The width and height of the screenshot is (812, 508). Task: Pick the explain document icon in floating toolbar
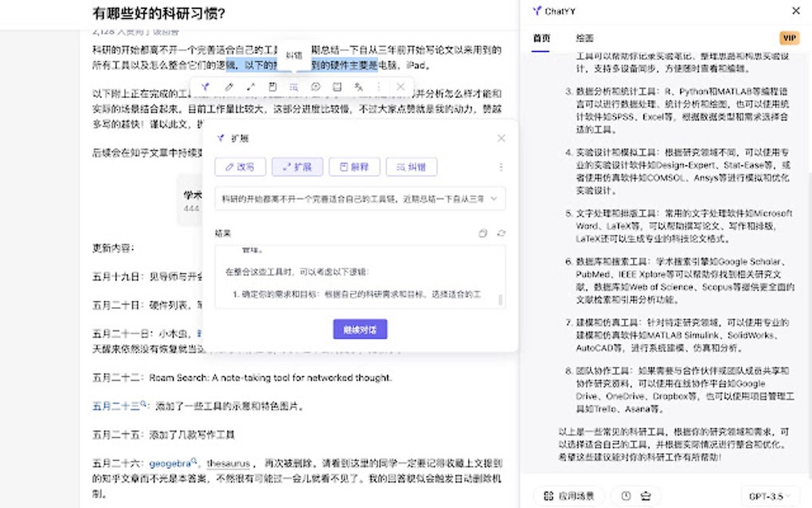272,87
